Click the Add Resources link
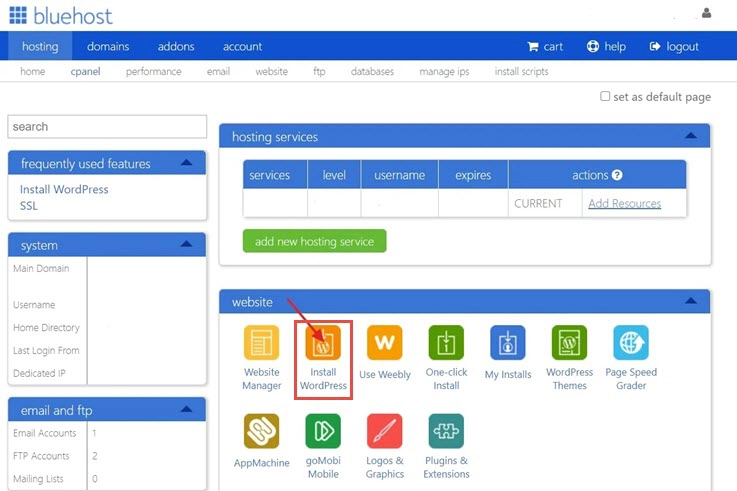 pos(624,203)
